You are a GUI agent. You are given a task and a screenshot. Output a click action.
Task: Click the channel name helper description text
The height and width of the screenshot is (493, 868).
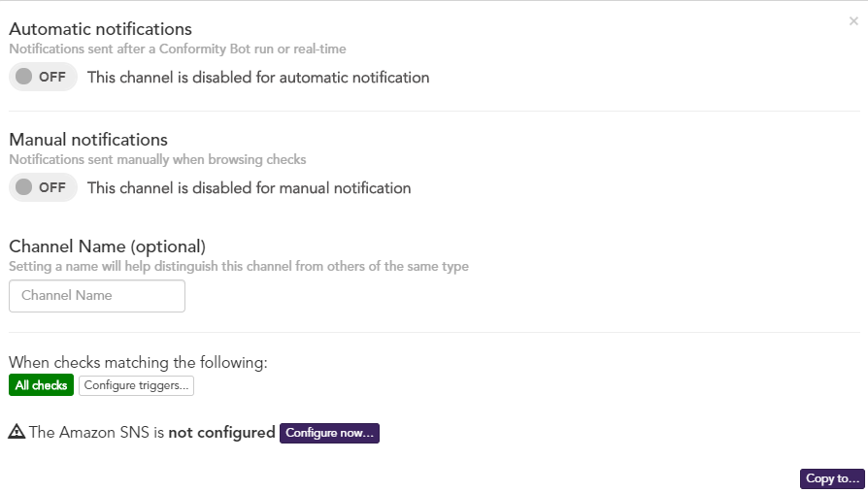click(x=239, y=267)
